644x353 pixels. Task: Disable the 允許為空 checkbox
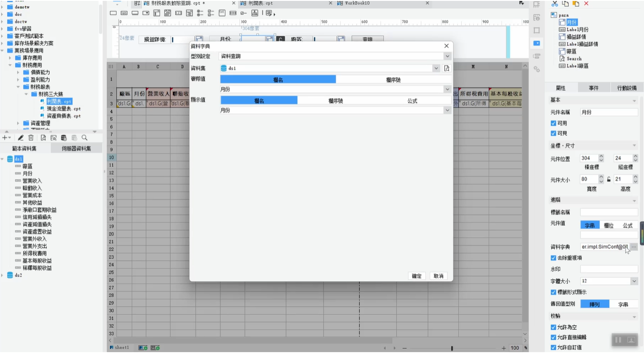pos(553,327)
